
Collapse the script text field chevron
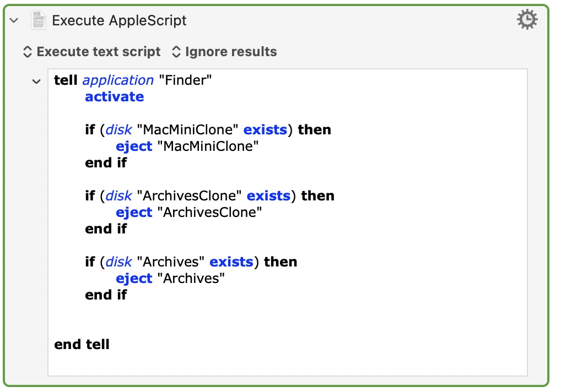point(36,81)
